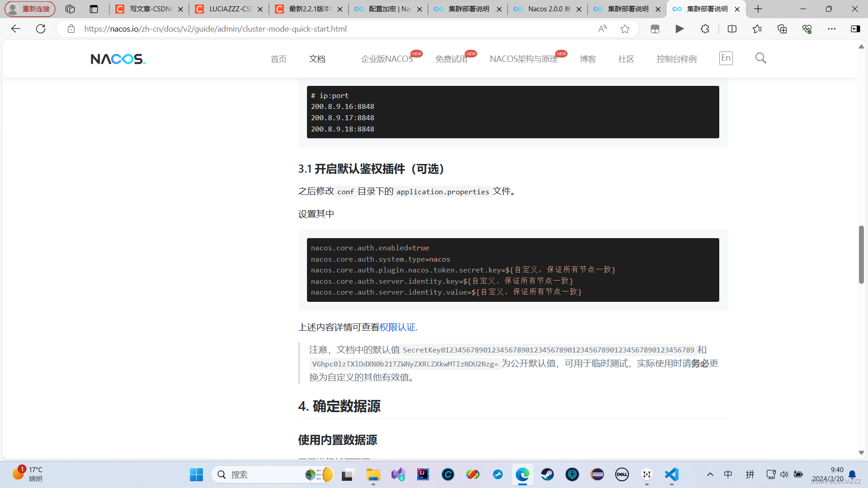Close the 写文章-CSDN tab
The width and height of the screenshot is (868, 488).
(181, 9)
